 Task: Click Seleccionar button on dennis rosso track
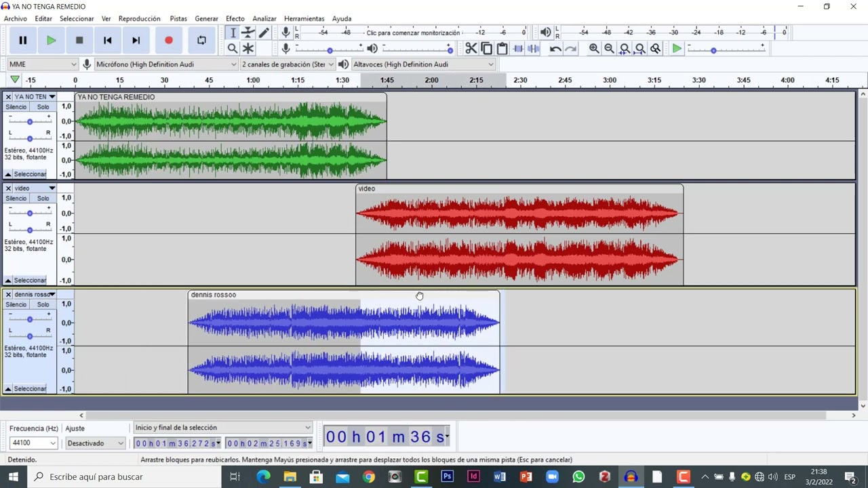(x=30, y=389)
